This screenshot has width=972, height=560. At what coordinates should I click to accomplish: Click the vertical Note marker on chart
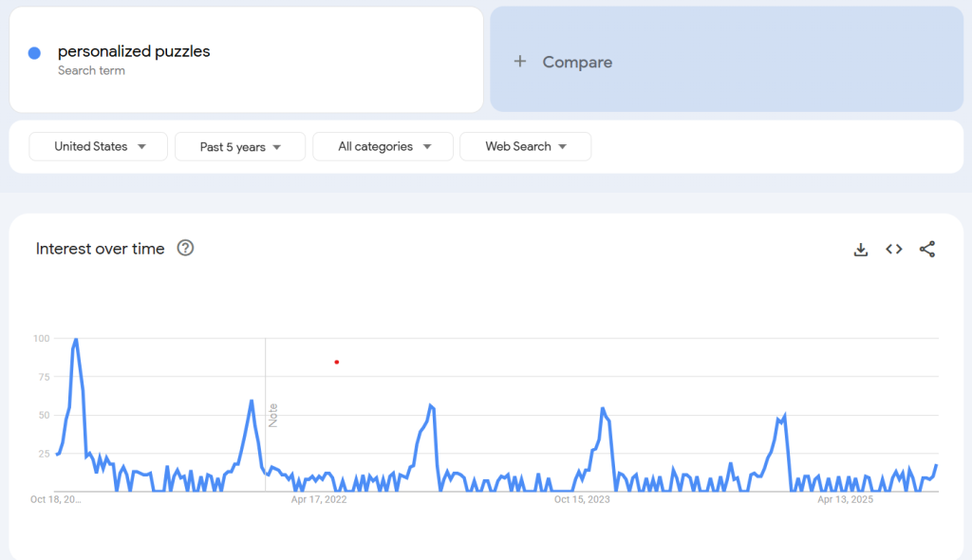point(272,416)
